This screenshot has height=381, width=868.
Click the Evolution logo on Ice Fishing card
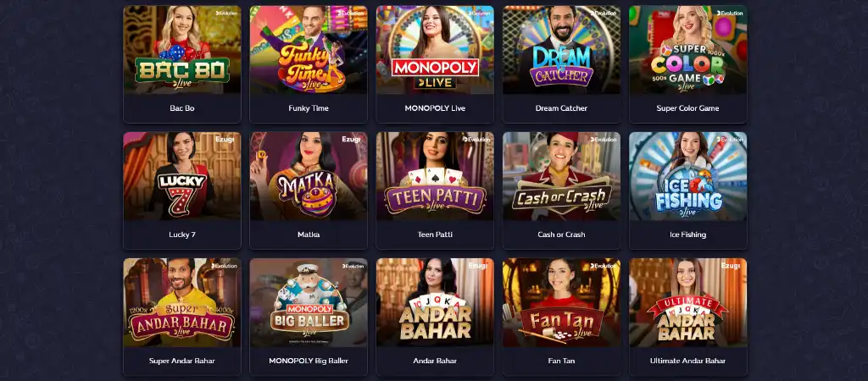point(730,140)
